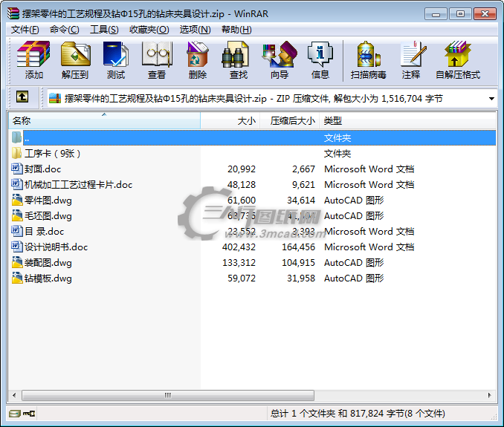Click the icon of 零件图.dwg
The image size is (504, 427).
[x=16, y=200]
